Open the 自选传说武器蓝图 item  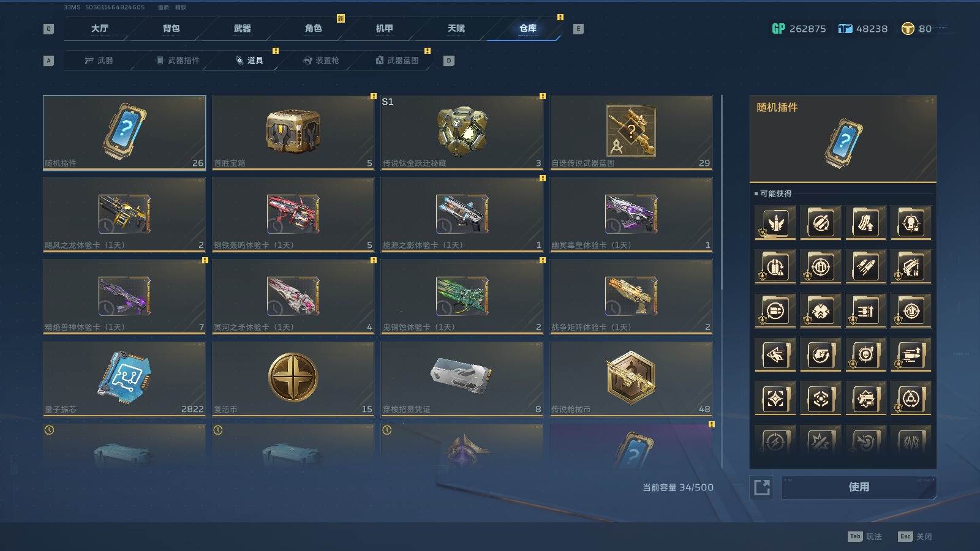[631, 132]
